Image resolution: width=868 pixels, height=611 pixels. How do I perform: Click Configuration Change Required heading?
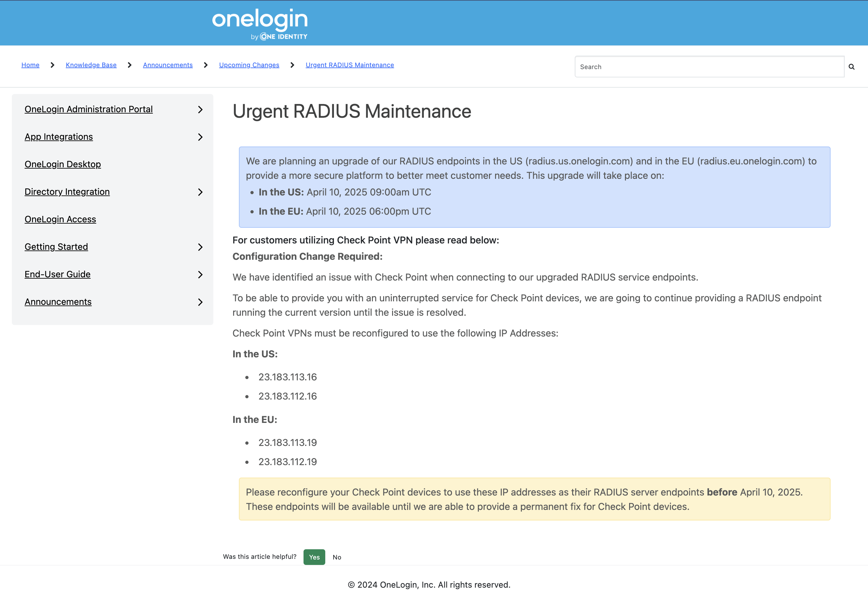[x=307, y=257]
